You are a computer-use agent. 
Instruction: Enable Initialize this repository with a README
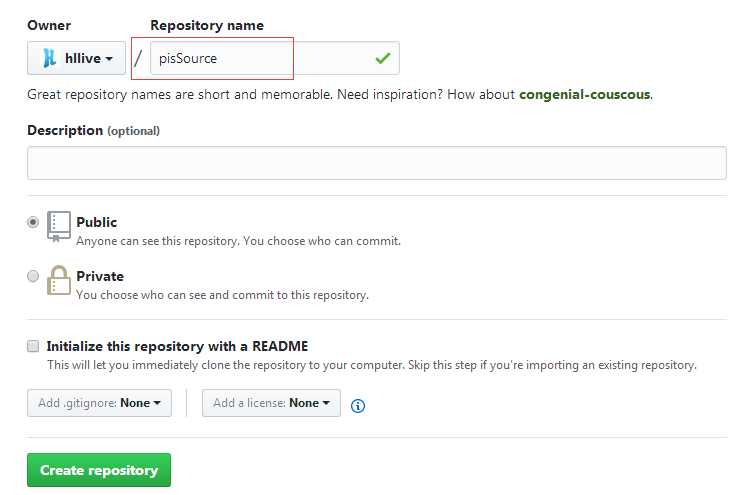point(33,346)
